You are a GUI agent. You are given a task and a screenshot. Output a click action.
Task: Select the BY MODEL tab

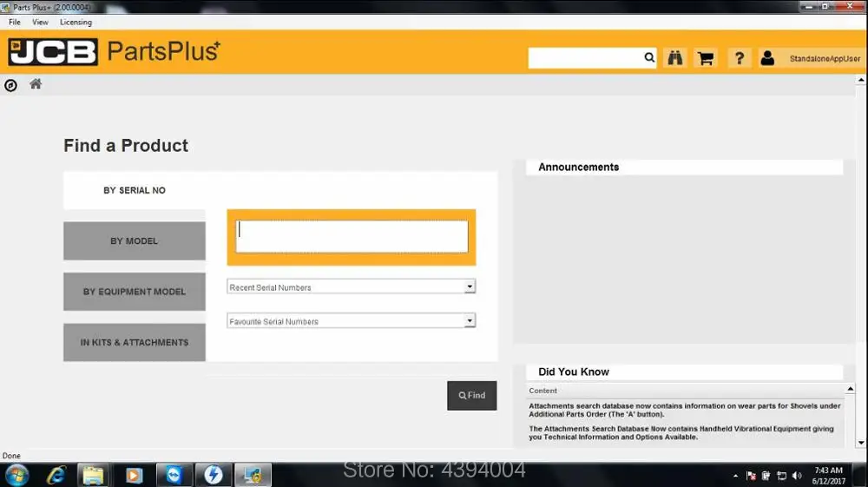tap(135, 240)
